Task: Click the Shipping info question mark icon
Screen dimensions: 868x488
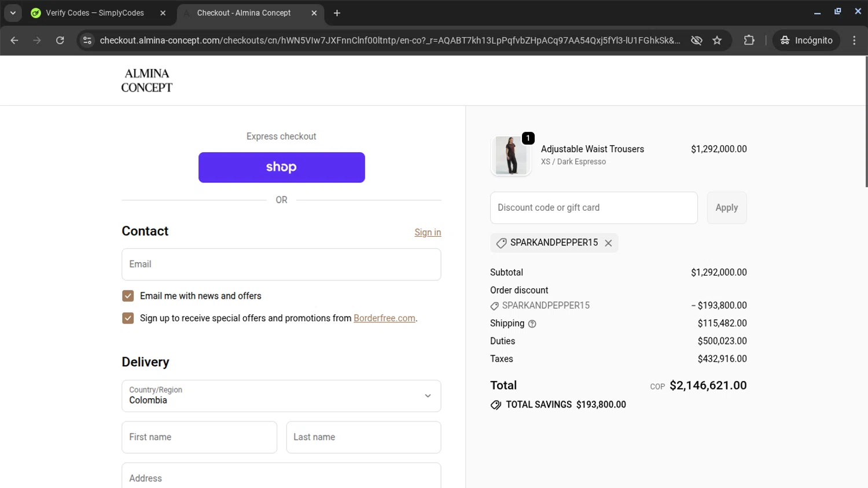Action: pyautogui.click(x=532, y=324)
